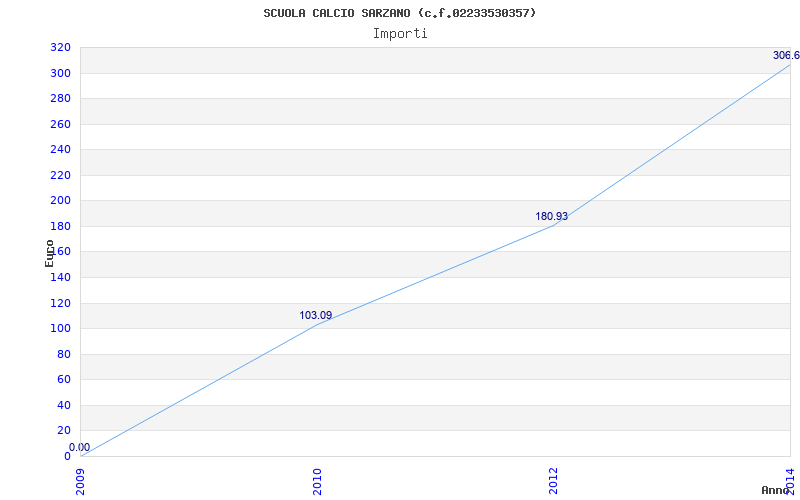Click the Euro y-axis title

pyautogui.click(x=49, y=253)
